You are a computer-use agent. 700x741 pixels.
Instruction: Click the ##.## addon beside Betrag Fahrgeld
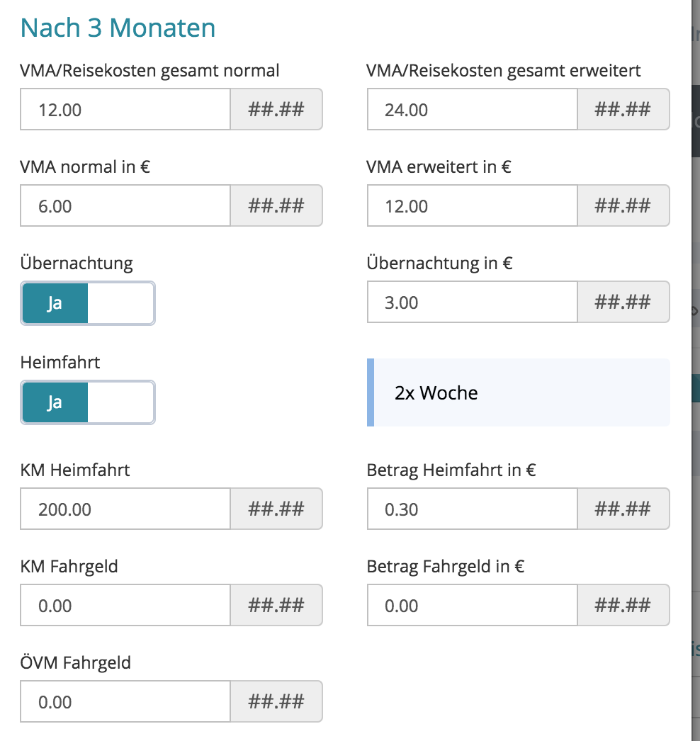[x=623, y=606]
